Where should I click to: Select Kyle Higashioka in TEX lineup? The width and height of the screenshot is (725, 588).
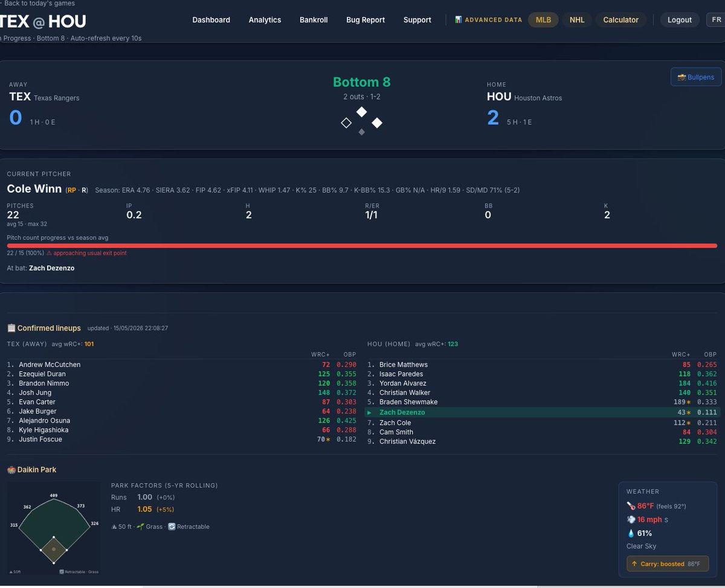pos(43,430)
